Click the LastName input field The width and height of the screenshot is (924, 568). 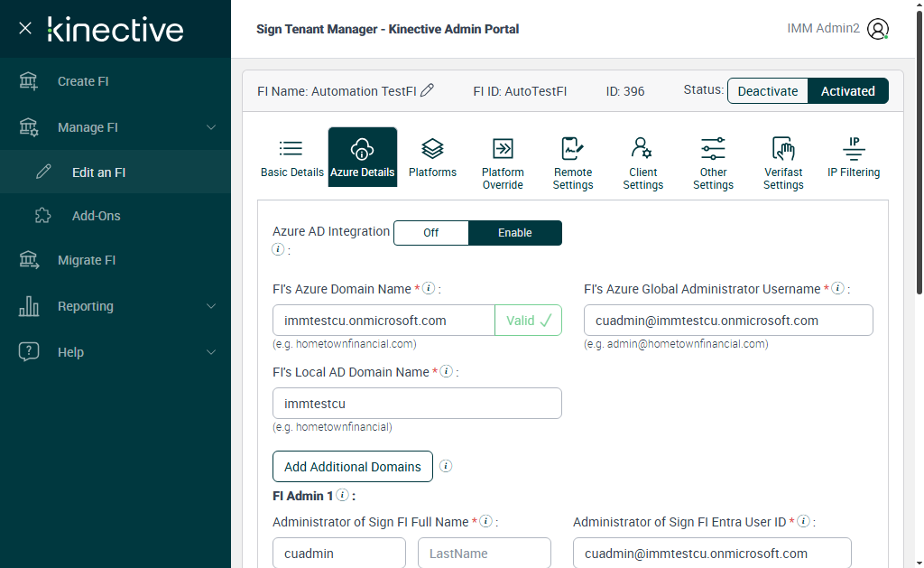[485, 554]
